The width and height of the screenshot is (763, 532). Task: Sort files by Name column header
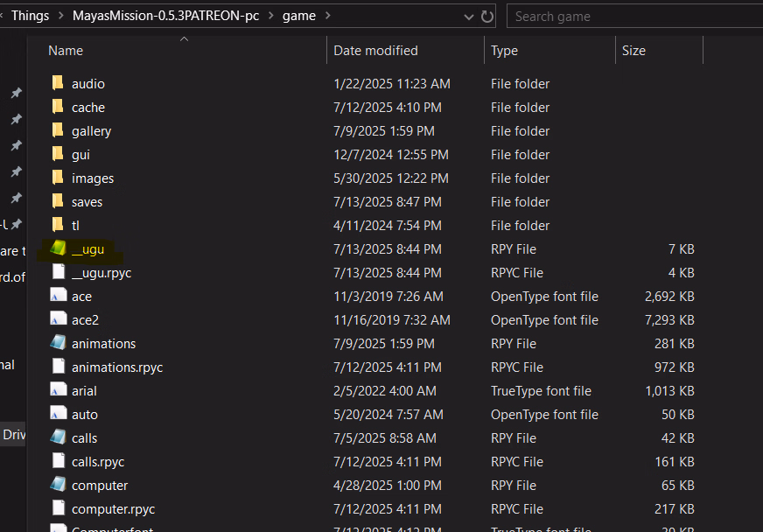66,51
